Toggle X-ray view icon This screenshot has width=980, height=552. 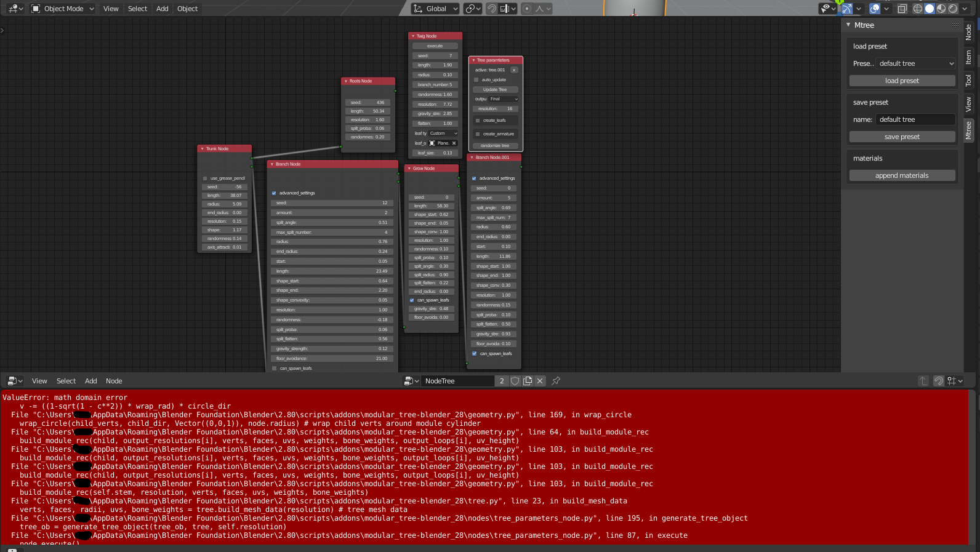902,9
